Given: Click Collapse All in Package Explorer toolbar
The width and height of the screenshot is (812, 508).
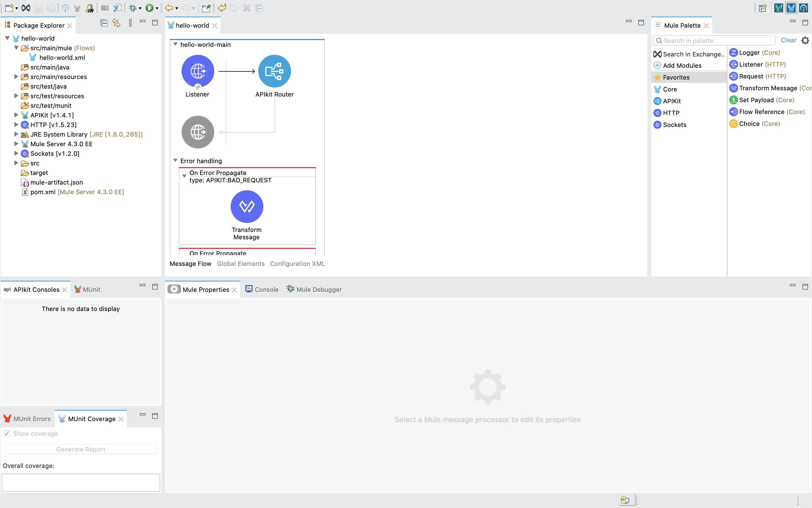Looking at the screenshot, I should [x=104, y=23].
